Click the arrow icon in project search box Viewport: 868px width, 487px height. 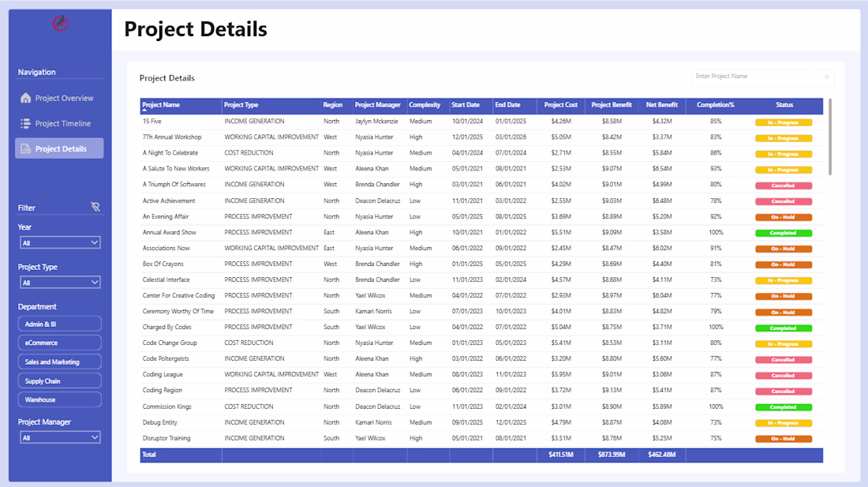825,77
